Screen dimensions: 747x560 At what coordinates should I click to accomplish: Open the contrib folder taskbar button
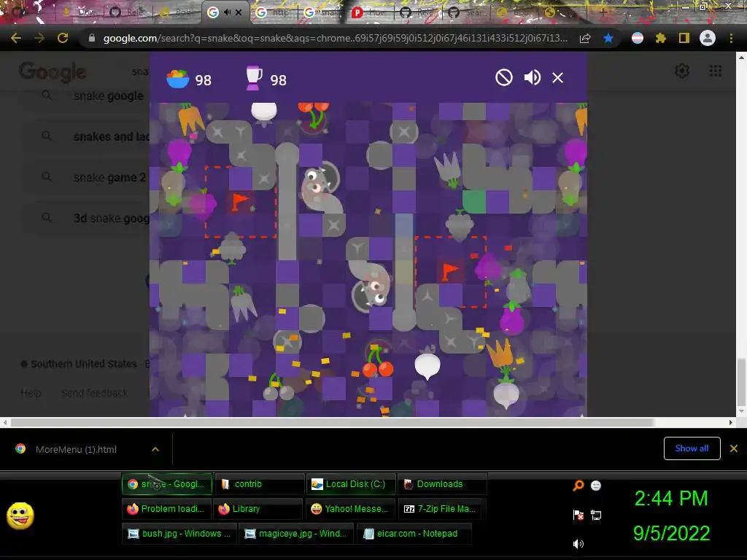(259, 484)
